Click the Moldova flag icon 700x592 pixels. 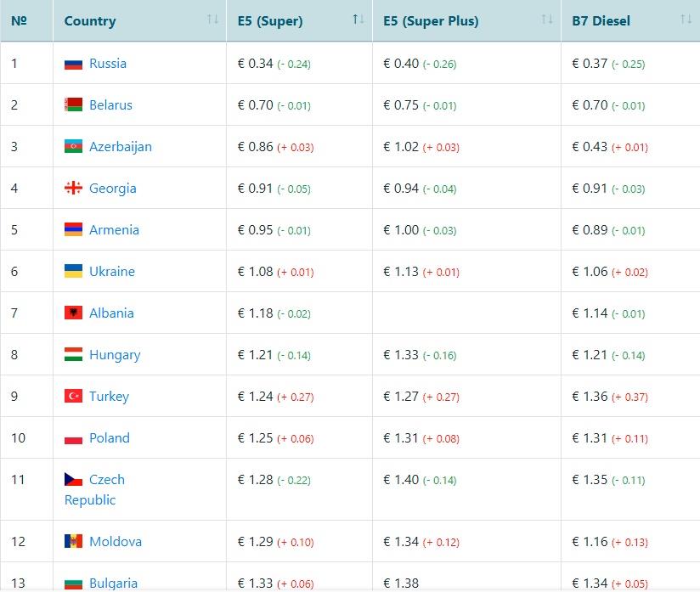(73, 542)
